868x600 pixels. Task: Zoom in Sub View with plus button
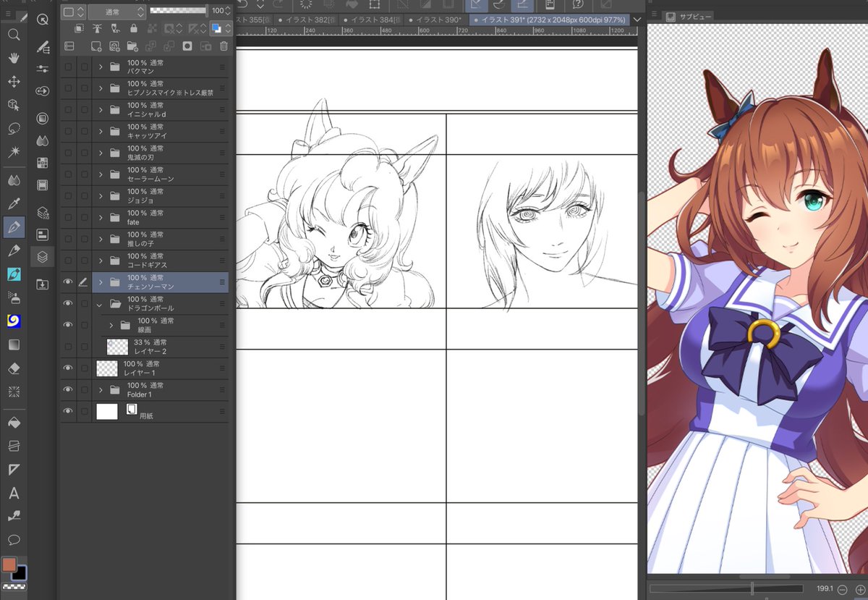coord(860,589)
